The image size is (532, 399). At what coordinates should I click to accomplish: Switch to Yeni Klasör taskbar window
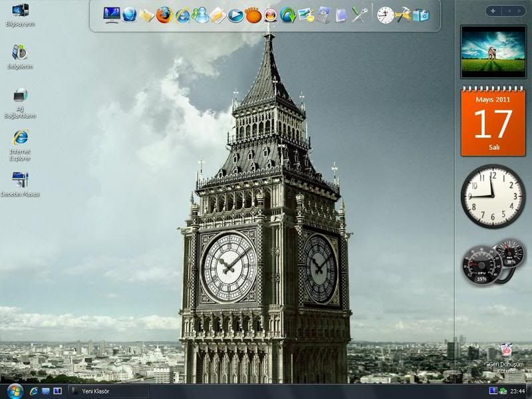coord(106,391)
